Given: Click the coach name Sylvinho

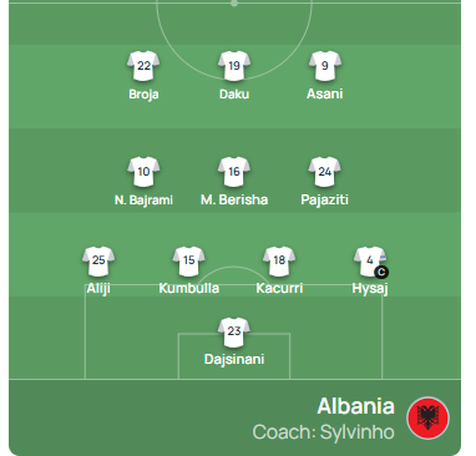Looking at the screenshot, I should click(x=357, y=432).
